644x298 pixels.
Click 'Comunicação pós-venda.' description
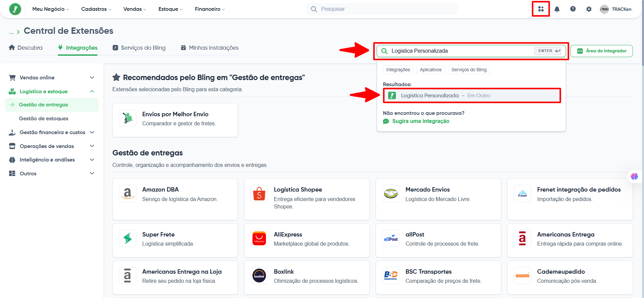[567, 281]
